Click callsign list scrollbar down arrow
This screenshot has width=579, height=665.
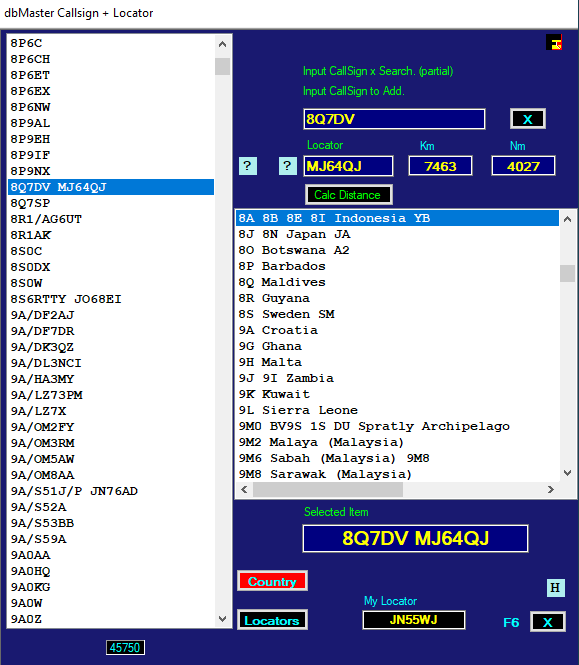[222, 619]
